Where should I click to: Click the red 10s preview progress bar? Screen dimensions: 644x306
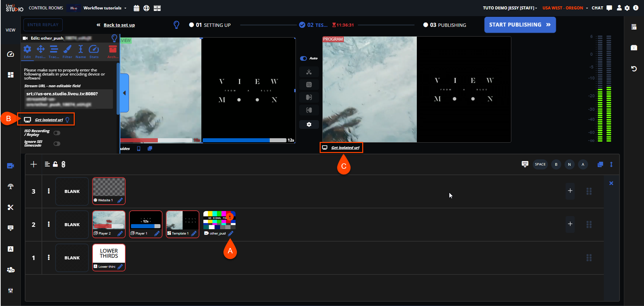[156, 140]
